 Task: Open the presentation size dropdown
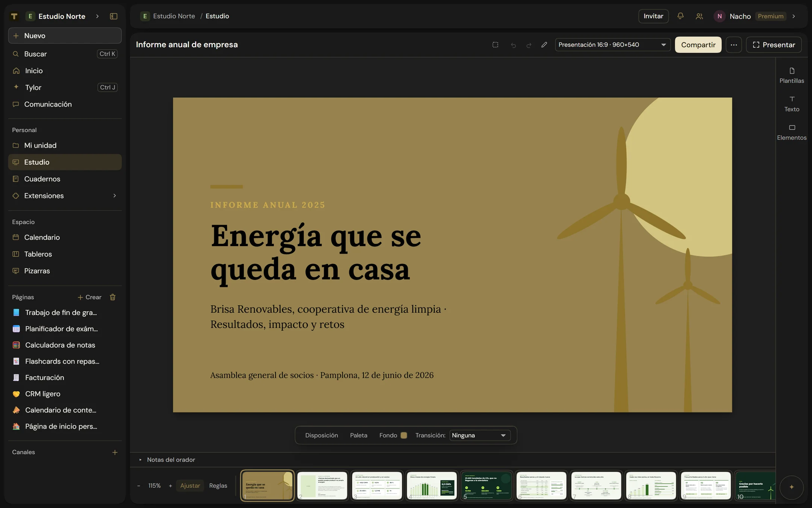tap(612, 45)
